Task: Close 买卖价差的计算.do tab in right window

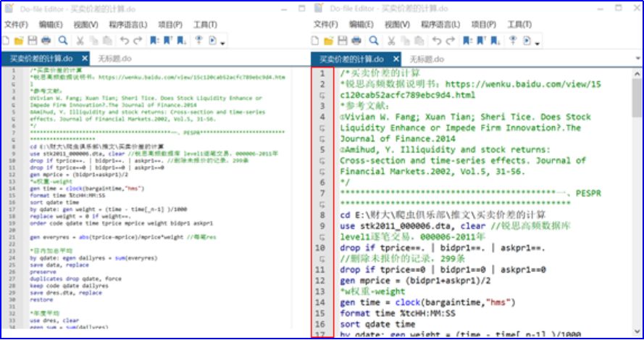Action: point(396,59)
